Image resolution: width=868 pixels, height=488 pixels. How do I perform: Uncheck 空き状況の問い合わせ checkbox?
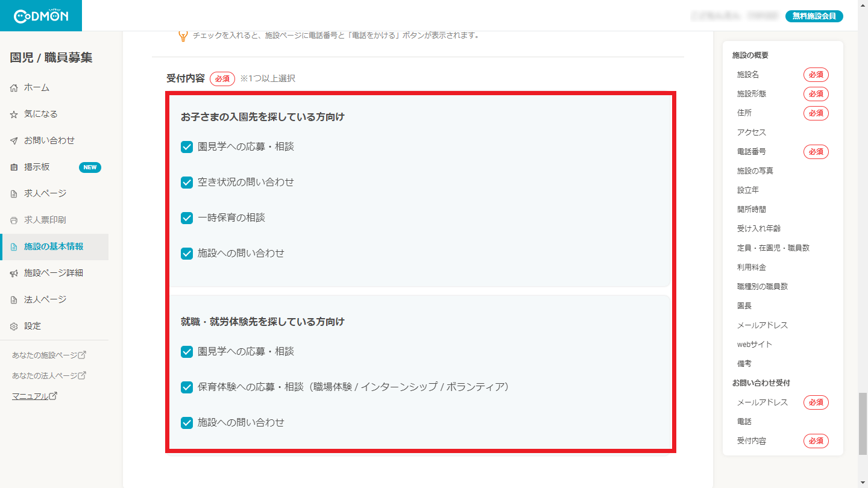[x=187, y=183]
